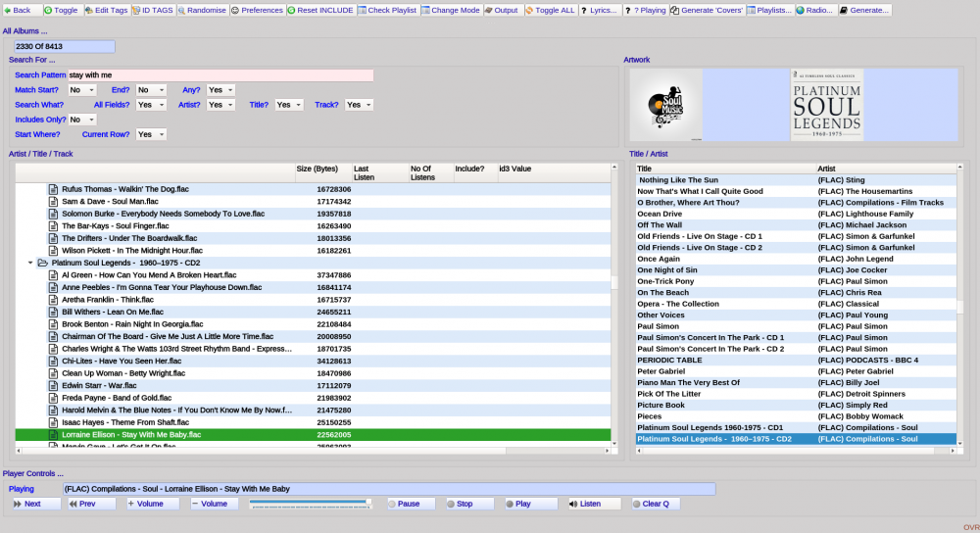The width and height of the screenshot is (980, 533).
Task: Click file icon for Al Green track
Action: [x=53, y=275]
